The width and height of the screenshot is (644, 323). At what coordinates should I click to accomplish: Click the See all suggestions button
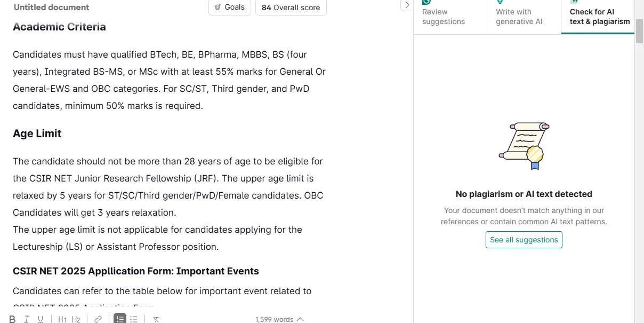524,240
